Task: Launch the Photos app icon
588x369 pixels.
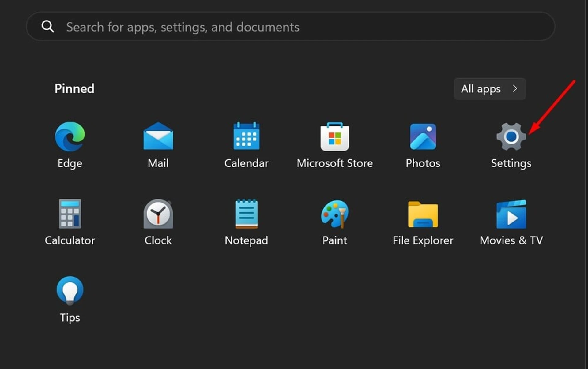Action: (x=423, y=136)
